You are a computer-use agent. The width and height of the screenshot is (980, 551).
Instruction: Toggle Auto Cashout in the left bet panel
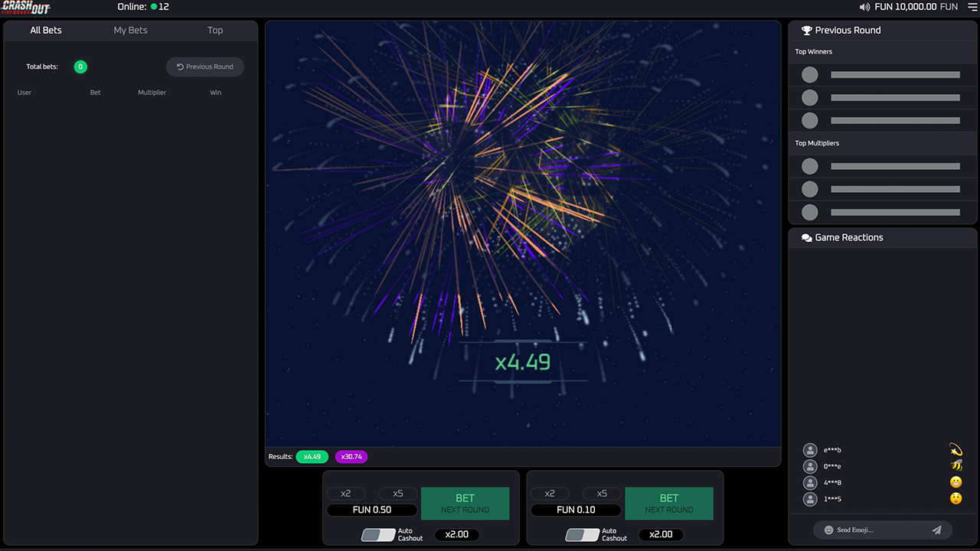click(x=378, y=535)
